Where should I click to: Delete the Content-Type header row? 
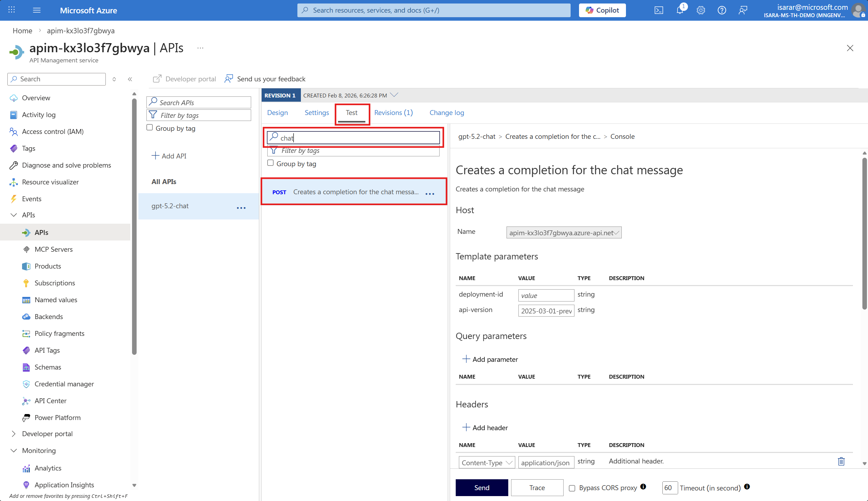pyautogui.click(x=841, y=461)
